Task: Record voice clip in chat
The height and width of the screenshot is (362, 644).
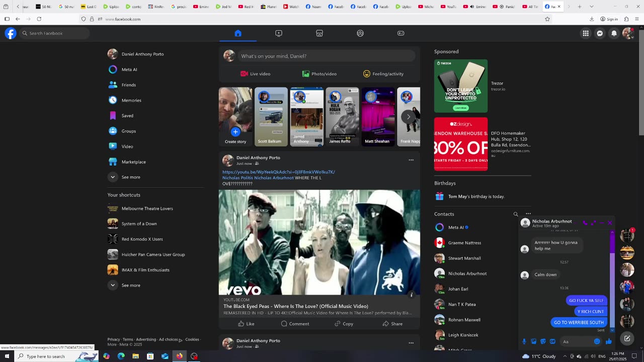Action: (x=524, y=341)
